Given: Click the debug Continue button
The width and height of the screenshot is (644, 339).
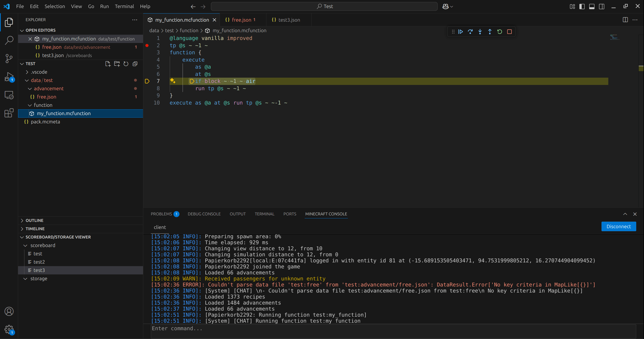Looking at the screenshot, I should click(x=461, y=32).
